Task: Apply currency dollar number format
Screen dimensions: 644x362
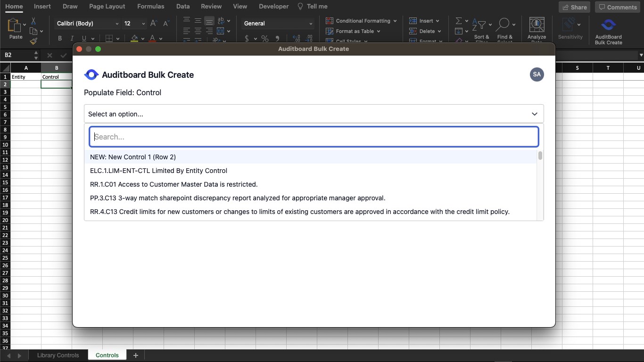Action: [x=247, y=39]
